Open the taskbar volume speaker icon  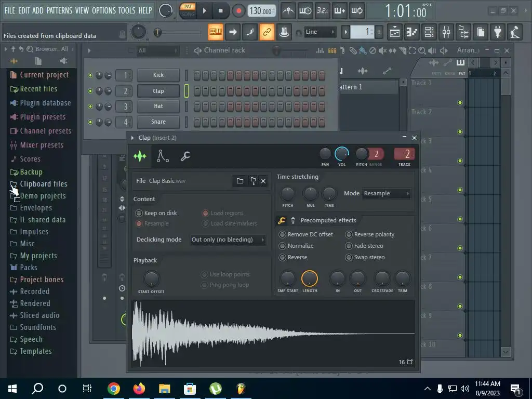click(x=465, y=389)
